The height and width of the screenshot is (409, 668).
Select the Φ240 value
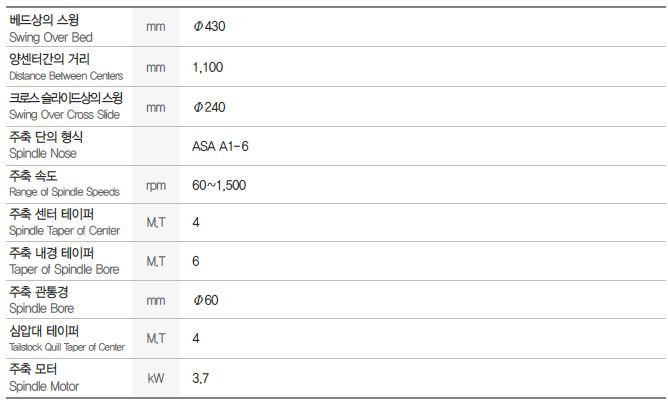[211, 106]
